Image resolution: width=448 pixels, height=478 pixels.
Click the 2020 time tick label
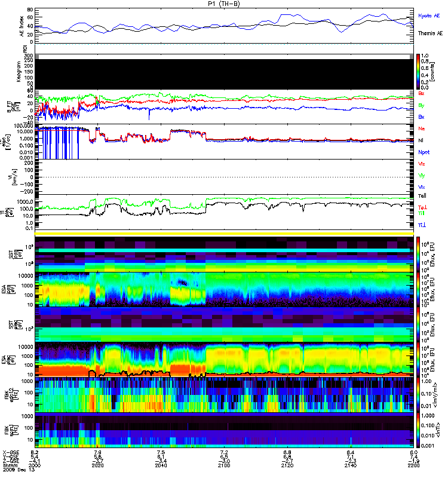pos(97,465)
